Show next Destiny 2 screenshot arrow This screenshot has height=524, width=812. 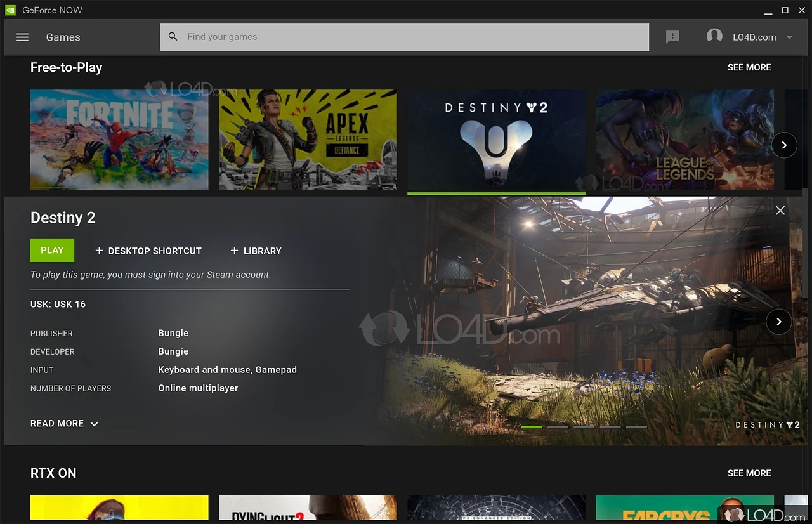[x=778, y=322]
